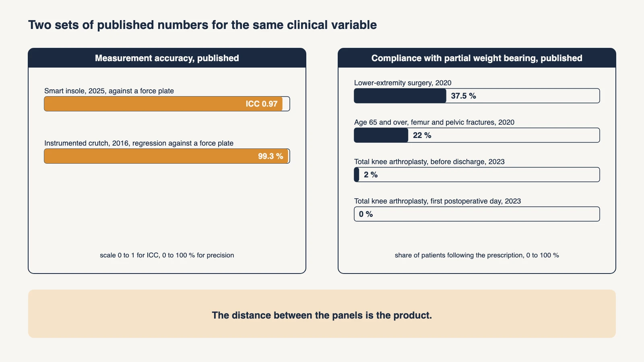644x362 pixels.
Task: Click the Smart insole, 2025 label
Action: click(x=109, y=91)
